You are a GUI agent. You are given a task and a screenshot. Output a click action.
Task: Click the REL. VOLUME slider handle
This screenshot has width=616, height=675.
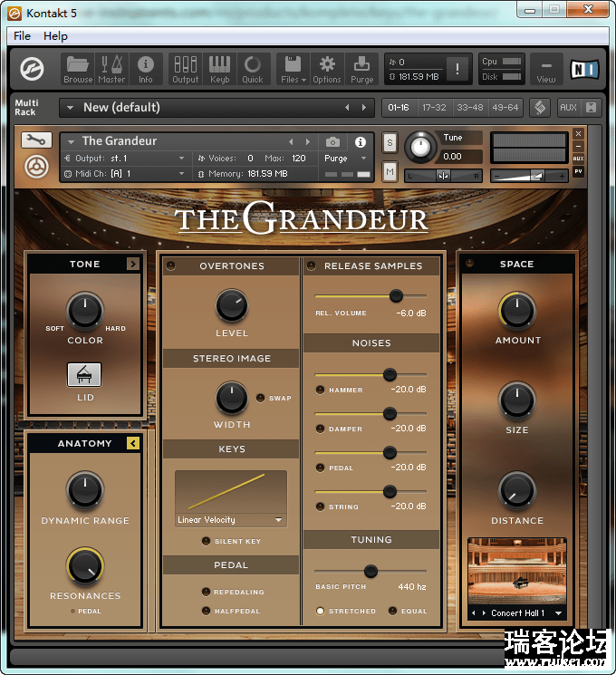coord(396,295)
